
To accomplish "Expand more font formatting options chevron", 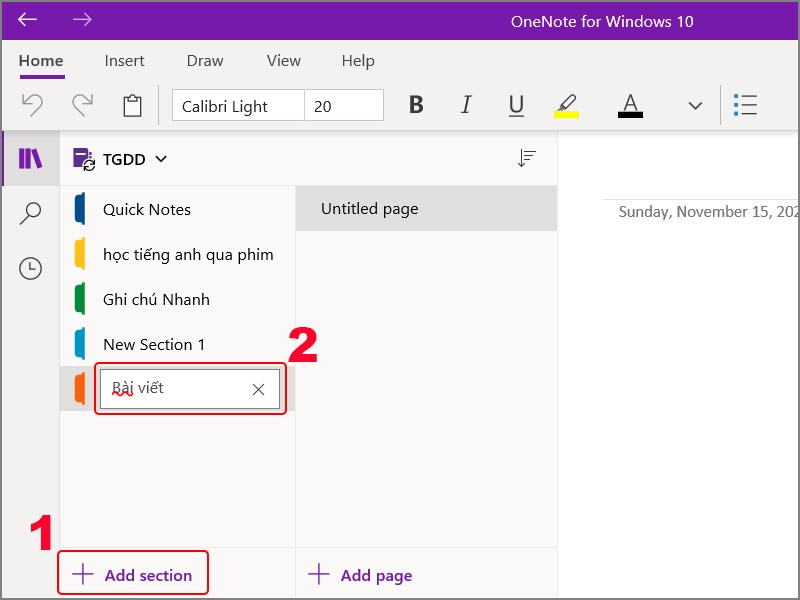I will pyautogui.click(x=695, y=106).
